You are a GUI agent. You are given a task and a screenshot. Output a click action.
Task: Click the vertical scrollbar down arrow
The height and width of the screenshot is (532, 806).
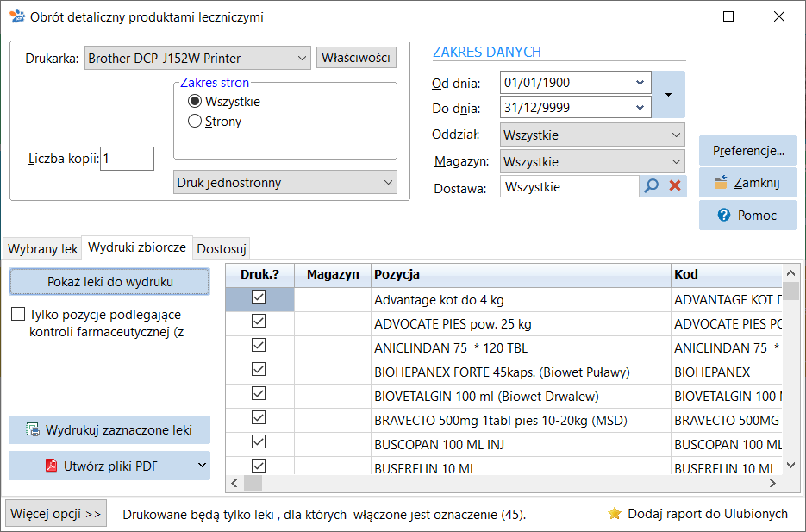tap(791, 466)
